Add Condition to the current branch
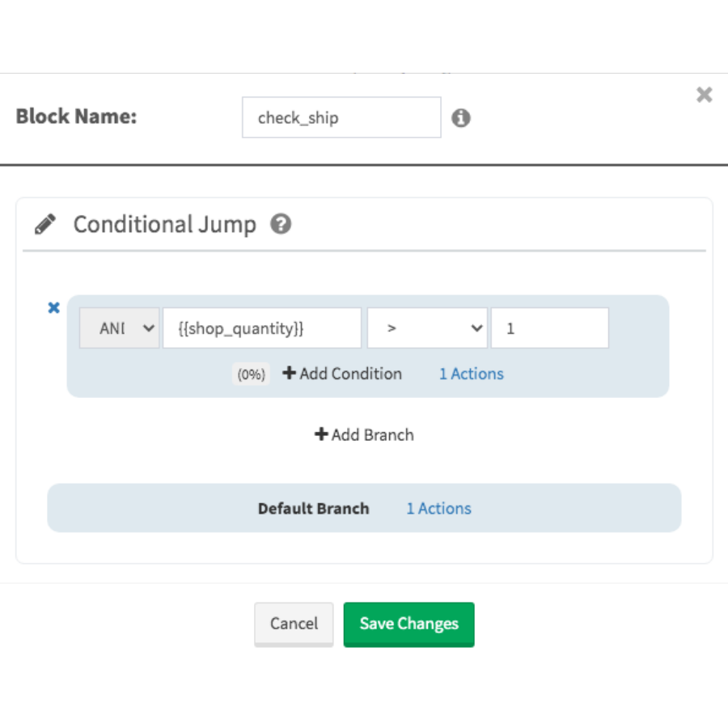 coord(342,374)
